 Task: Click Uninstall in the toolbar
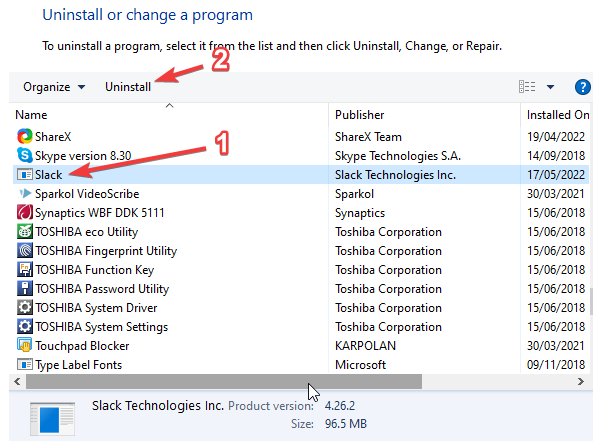[128, 87]
